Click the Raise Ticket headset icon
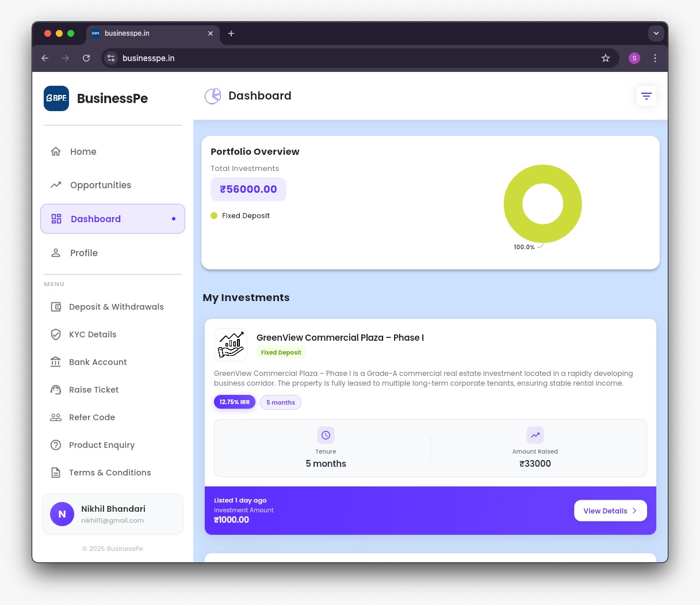Image resolution: width=700 pixels, height=605 pixels. point(56,390)
